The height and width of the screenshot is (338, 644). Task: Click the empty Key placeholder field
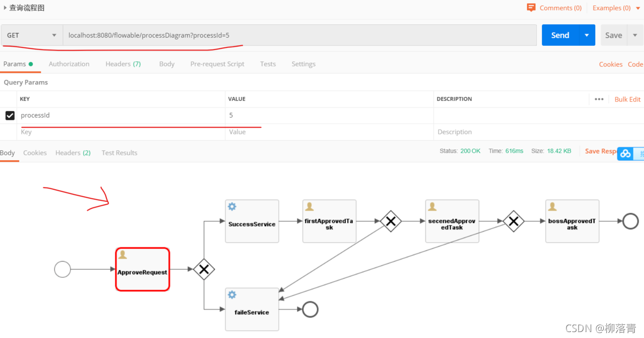[121, 132]
